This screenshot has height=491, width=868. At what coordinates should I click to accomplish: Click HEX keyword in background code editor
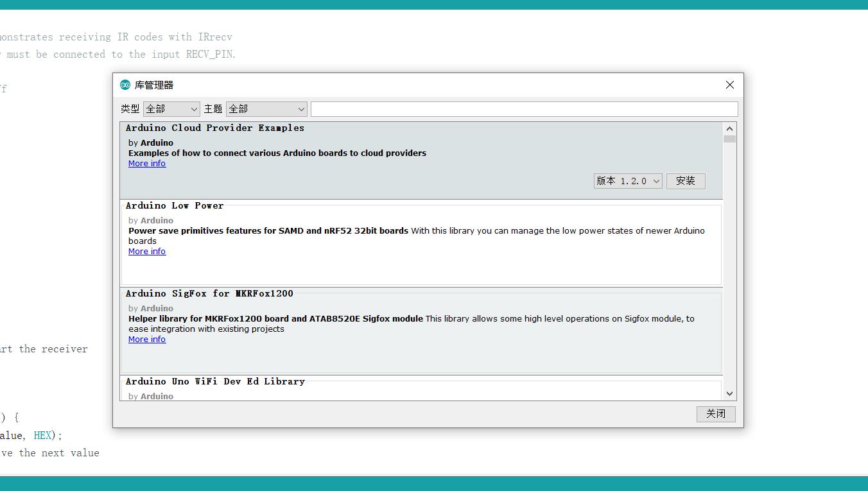point(42,435)
